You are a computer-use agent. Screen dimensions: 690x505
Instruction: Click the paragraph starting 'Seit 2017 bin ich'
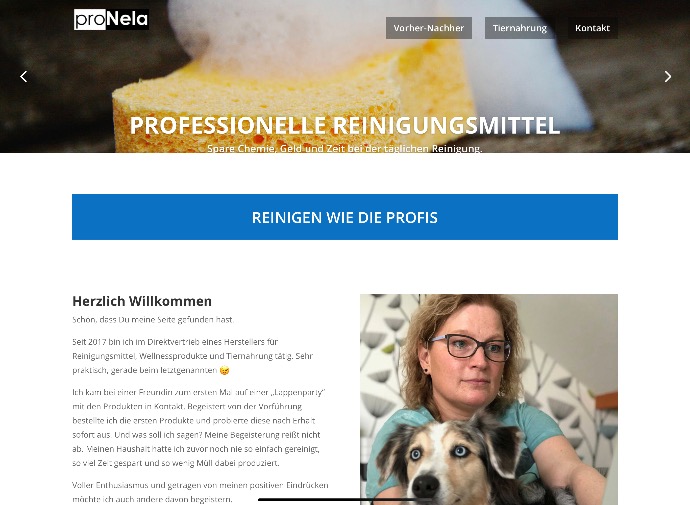pyautogui.click(x=194, y=356)
